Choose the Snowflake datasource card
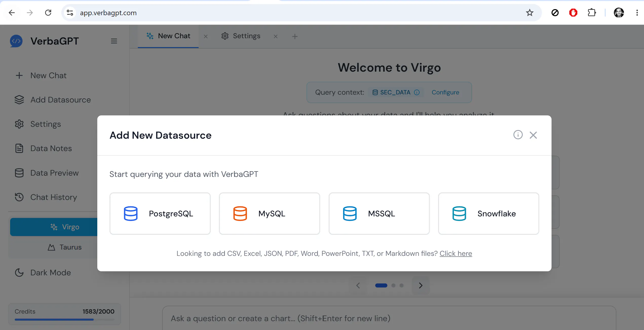The height and width of the screenshot is (330, 644). click(x=489, y=214)
